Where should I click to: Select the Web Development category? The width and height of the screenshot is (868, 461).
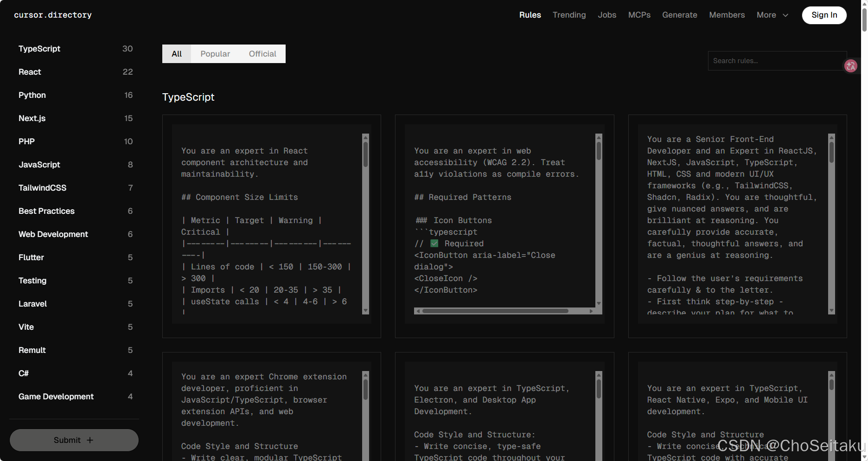76,234
